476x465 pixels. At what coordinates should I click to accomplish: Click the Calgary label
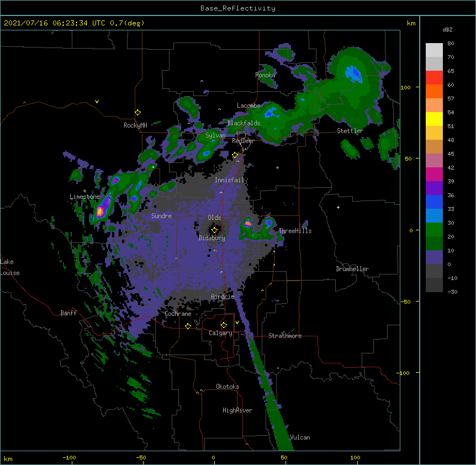(x=221, y=333)
